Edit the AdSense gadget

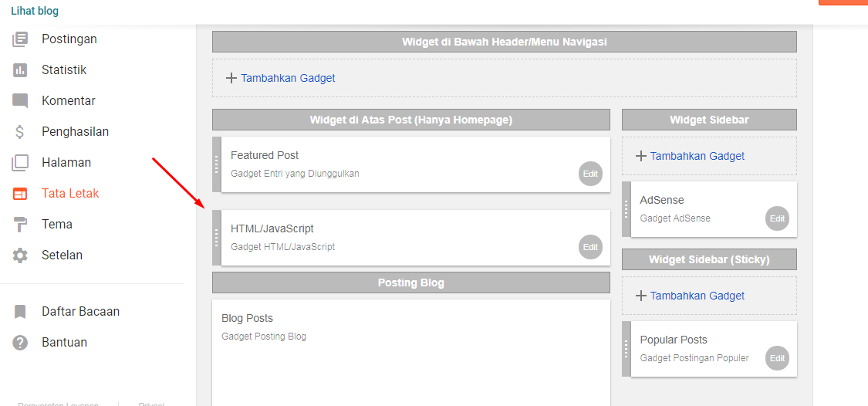point(777,218)
